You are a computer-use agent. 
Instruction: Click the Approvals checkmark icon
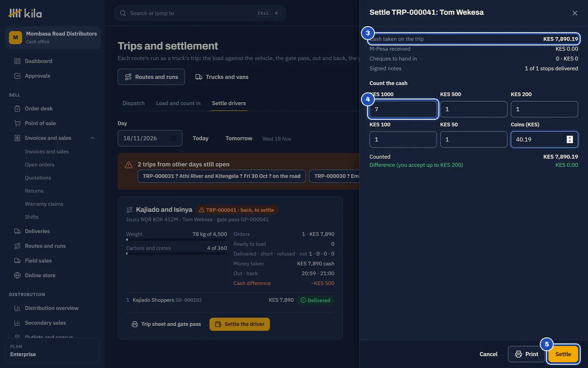tap(17, 76)
